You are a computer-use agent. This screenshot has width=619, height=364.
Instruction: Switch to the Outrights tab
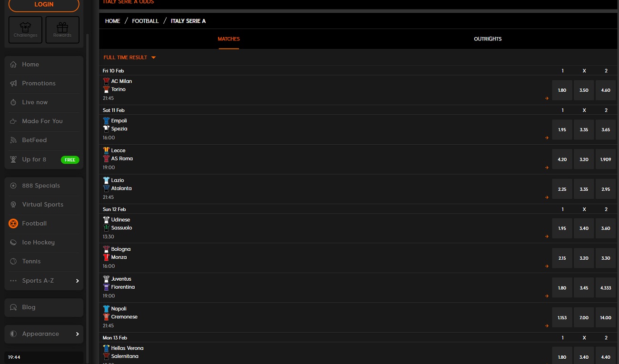488,39
